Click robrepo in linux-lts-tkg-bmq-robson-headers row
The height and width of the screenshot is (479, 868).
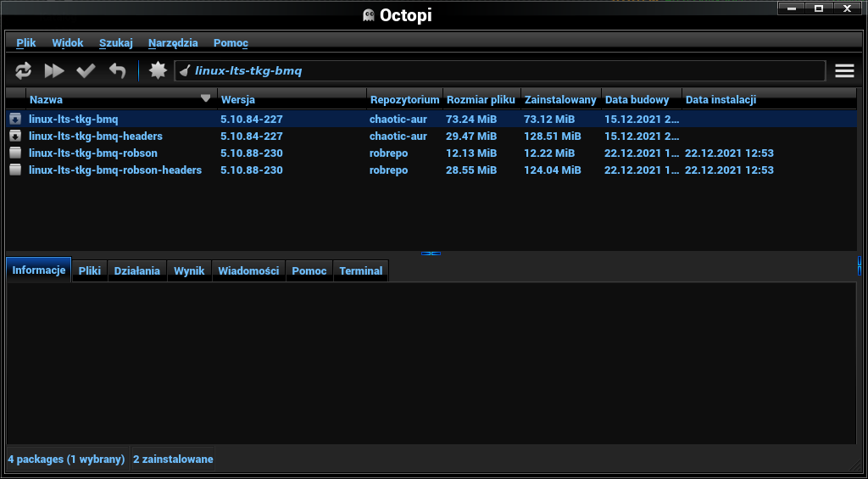coord(388,170)
